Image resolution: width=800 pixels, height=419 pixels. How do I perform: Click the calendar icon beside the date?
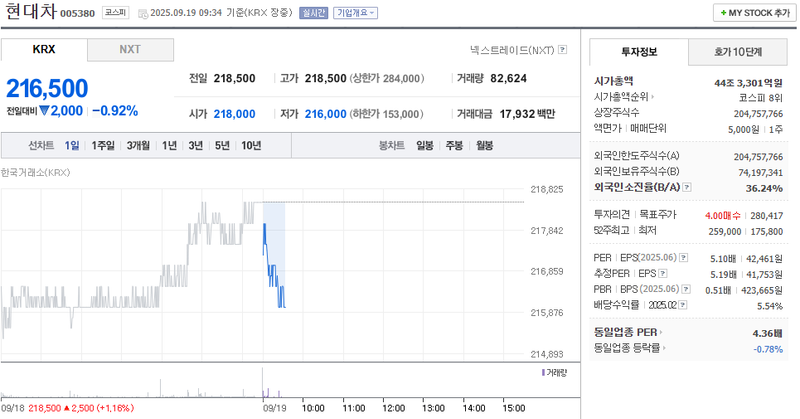pyautogui.click(x=143, y=14)
